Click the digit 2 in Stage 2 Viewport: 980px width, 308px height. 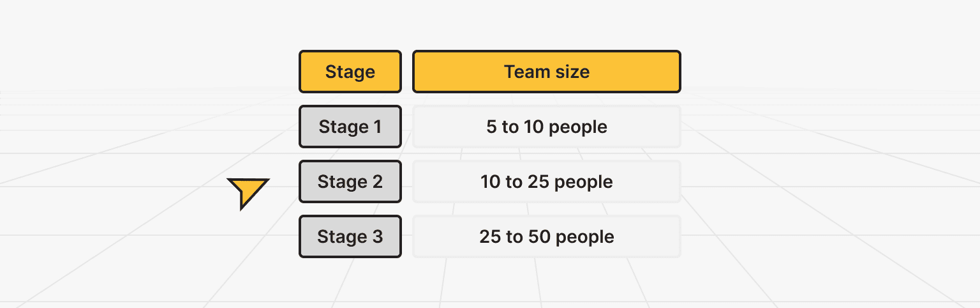click(376, 181)
